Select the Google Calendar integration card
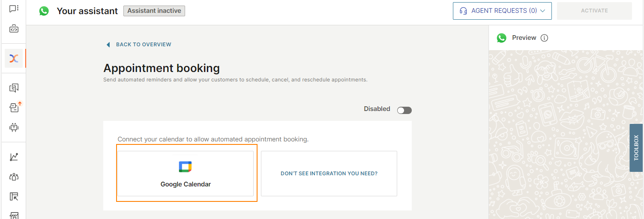The width and height of the screenshot is (644, 219). coord(186,174)
